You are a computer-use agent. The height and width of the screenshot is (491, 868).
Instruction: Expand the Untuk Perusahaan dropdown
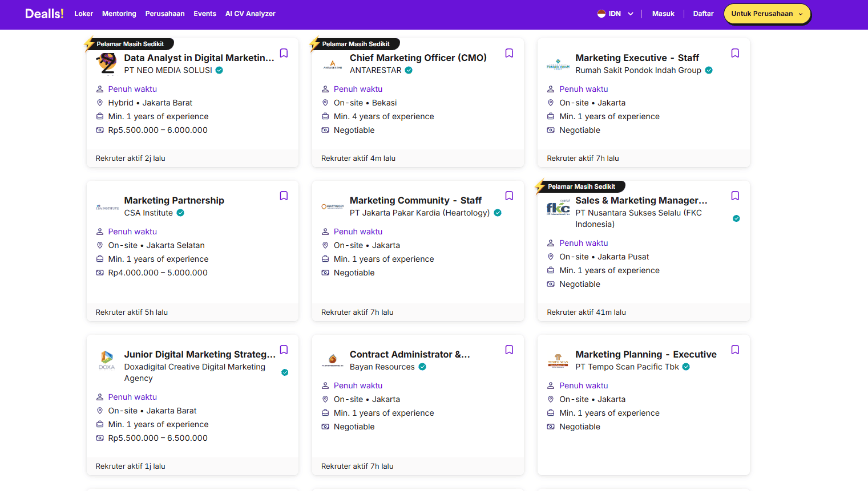[767, 14]
